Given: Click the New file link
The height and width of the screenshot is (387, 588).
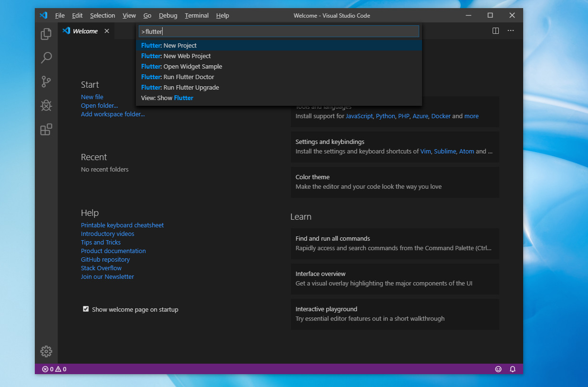Looking at the screenshot, I should tap(92, 97).
